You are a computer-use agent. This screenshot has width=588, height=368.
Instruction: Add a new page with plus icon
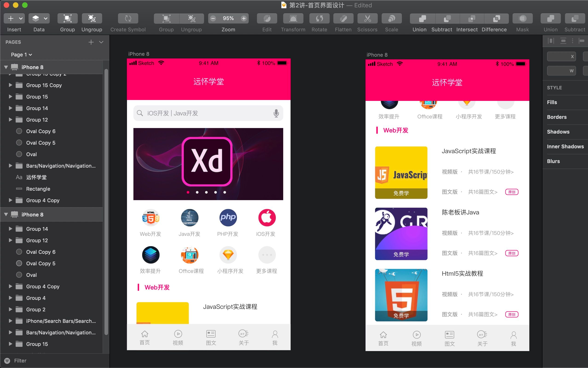click(x=91, y=42)
